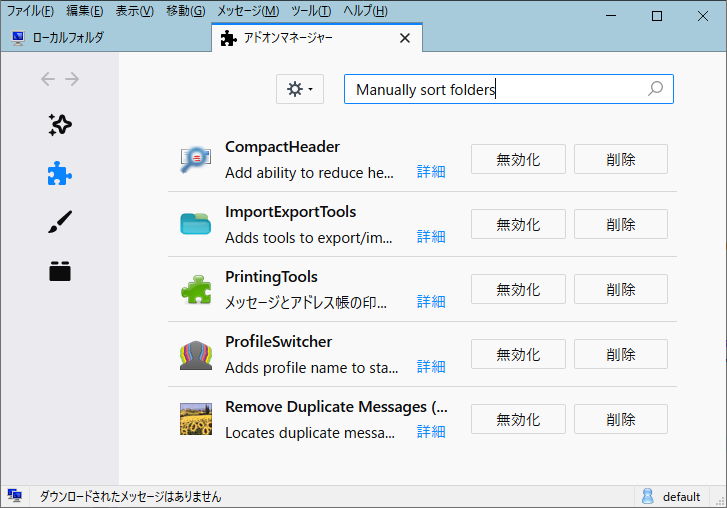The width and height of the screenshot is (727, 508).
Task: Go forward with the right arrow
Action: tap(72, 79)
